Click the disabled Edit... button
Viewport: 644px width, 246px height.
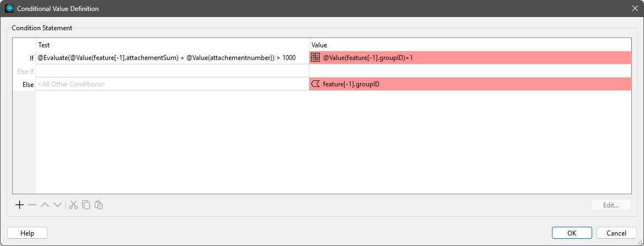click(611, 205)
